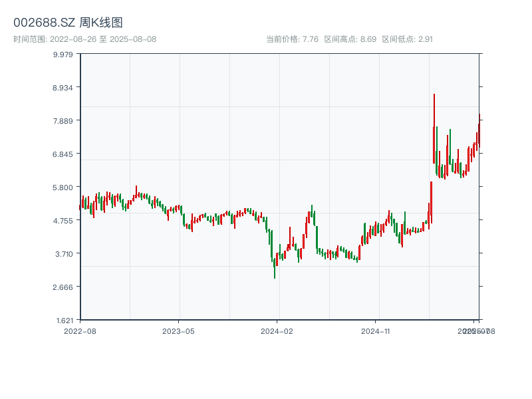This screenshot has height=399, width=532.
Task: Click the 2023-05 x-axis date label
Action: point(178,331)
